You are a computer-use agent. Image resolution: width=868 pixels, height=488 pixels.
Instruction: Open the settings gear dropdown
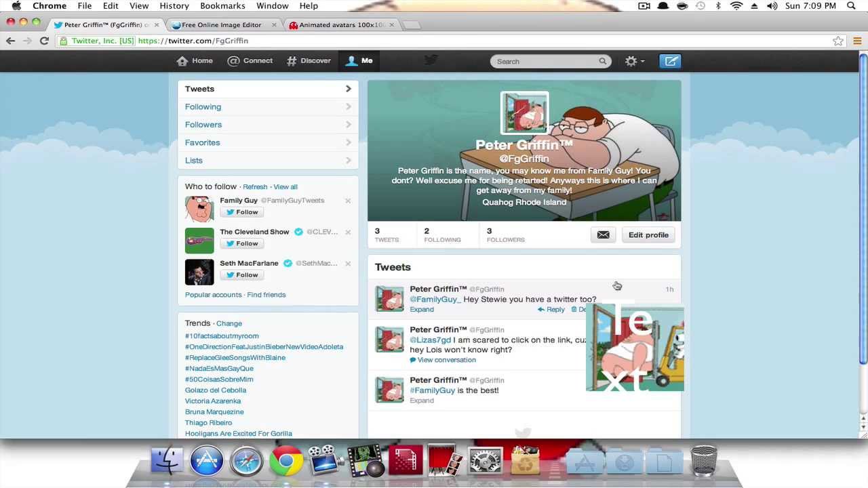point(634,62)
